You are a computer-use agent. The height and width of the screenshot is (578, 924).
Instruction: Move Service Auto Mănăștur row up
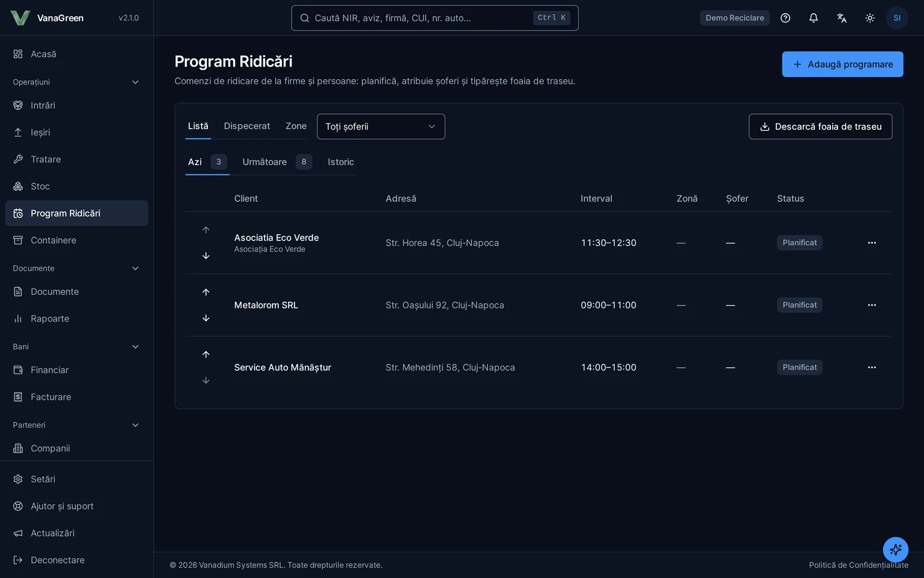(206, 354)
